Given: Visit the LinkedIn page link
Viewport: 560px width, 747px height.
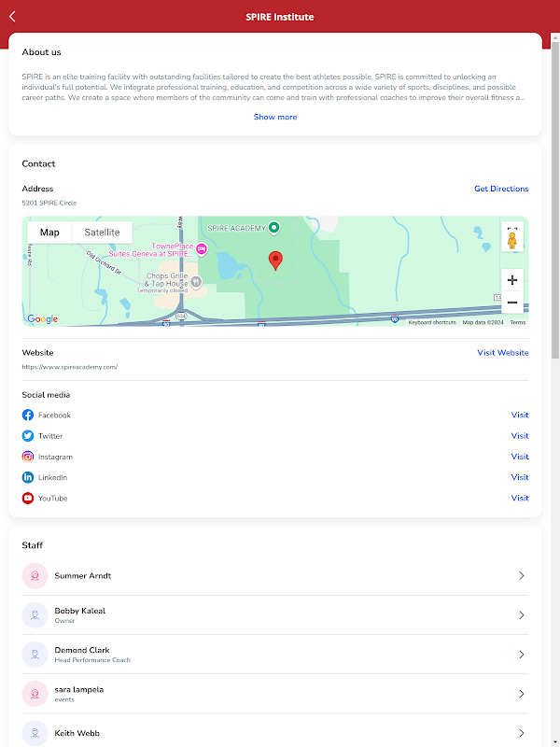Looking at the screenshot, I should click(x=520, y=477).
